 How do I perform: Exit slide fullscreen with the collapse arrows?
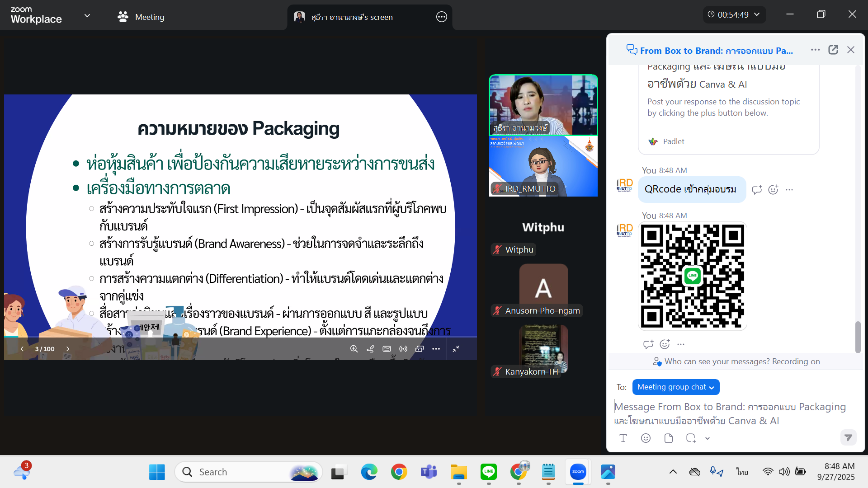(x=456, y=349)
